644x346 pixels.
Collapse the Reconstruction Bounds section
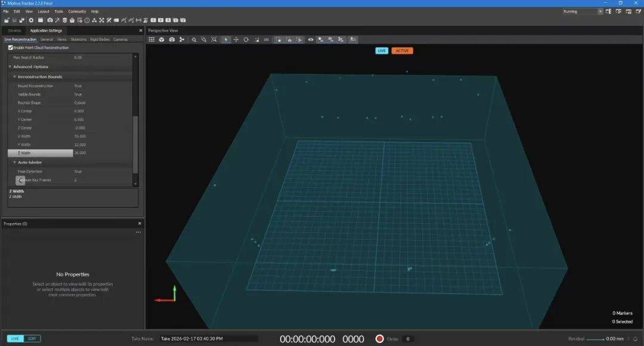pos(15,77)
